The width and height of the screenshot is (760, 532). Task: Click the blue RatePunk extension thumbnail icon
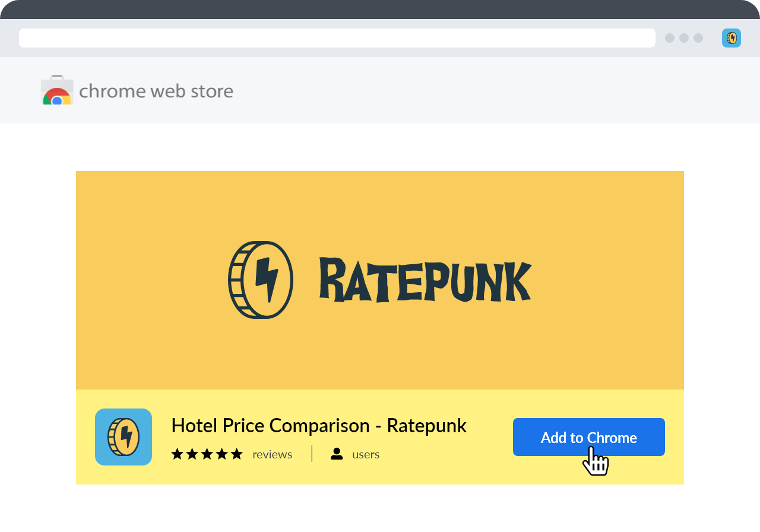coord(123,437)
